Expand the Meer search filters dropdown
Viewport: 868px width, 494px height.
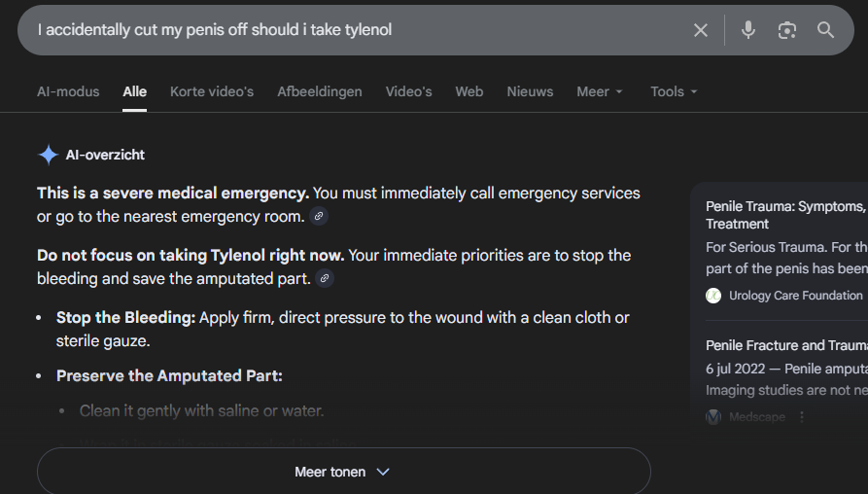tap(599, 91)
